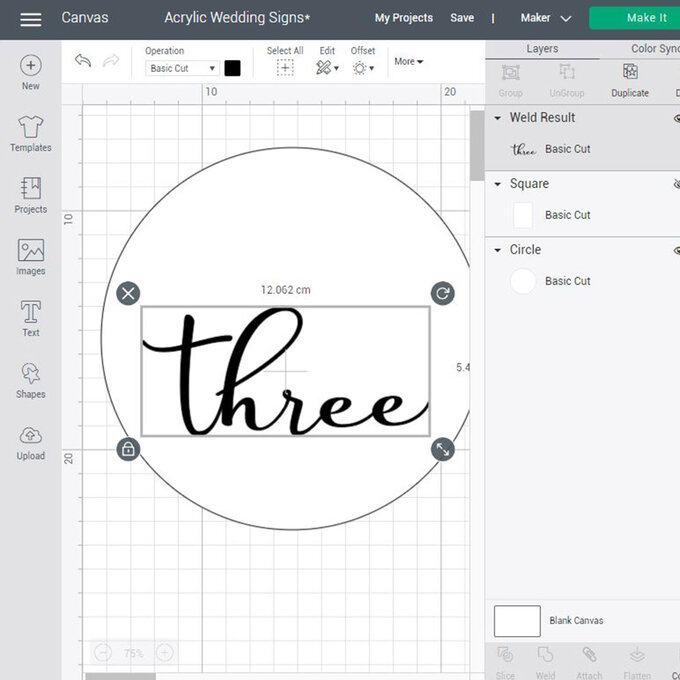Switch to the Color Sync tab

tap(654, 48)
